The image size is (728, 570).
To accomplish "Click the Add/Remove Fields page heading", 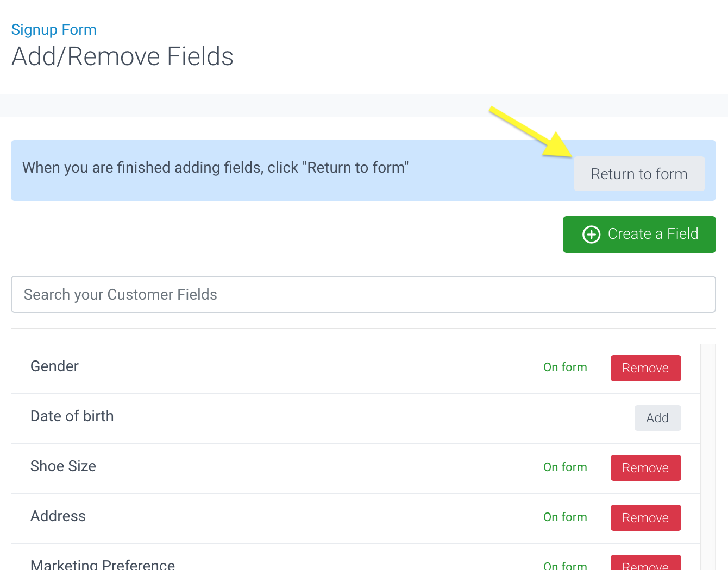I will pyautogui.click(x=123, y=56).
